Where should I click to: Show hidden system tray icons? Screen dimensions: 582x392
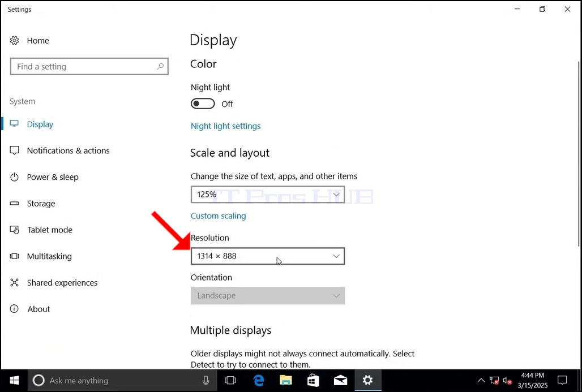(481, 381)
